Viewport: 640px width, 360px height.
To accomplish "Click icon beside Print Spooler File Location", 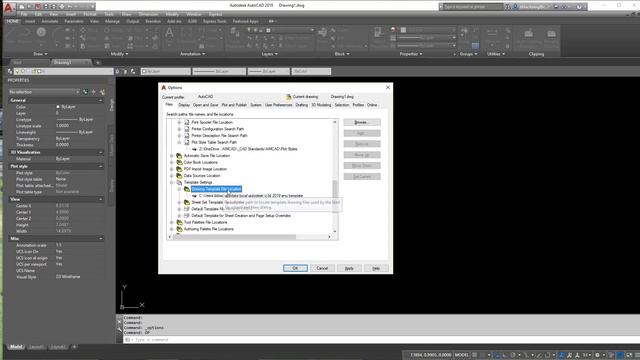I will [x=187, y=122].
